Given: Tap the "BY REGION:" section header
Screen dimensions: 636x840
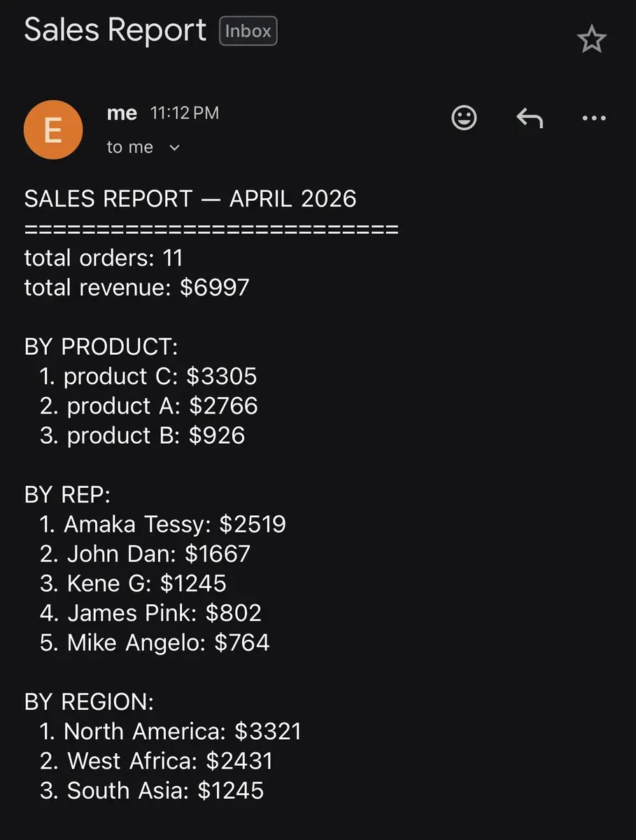Looking at the screenshot, I should tap(89, 701).
